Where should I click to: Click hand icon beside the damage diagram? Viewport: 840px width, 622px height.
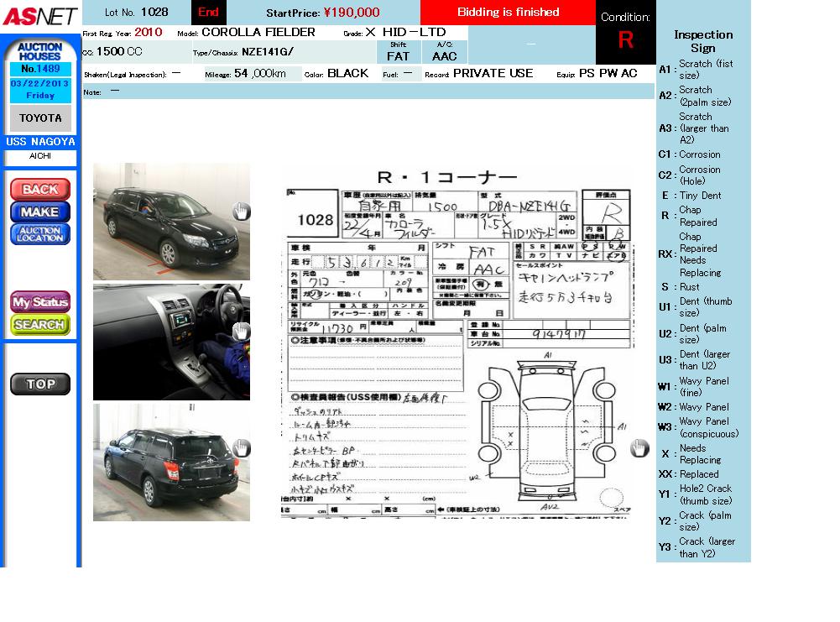point(639,448)
